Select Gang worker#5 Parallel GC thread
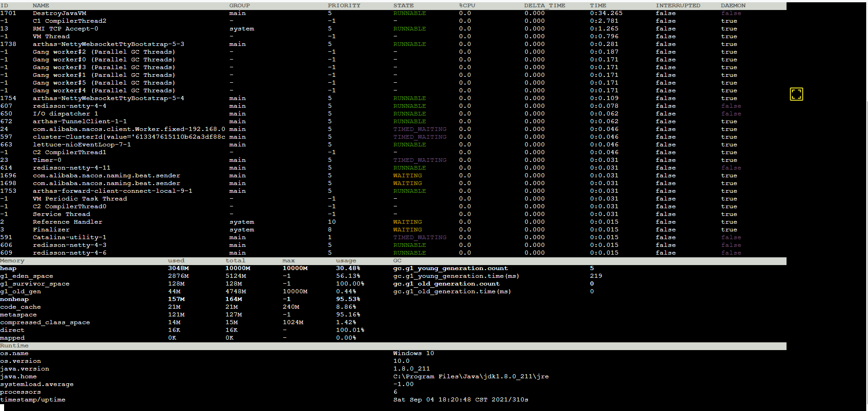This screenshot has height=411, width=868. click(104, 83)
